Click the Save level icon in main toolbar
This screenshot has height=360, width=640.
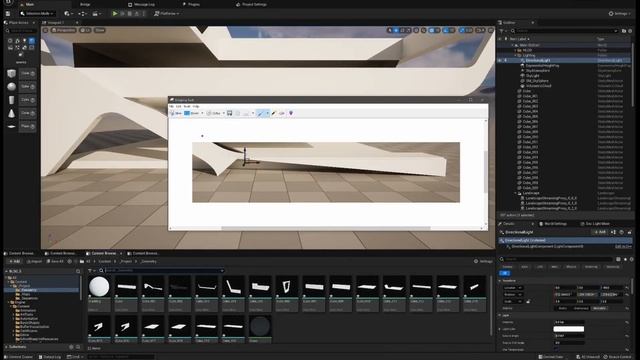pos(8,13)
